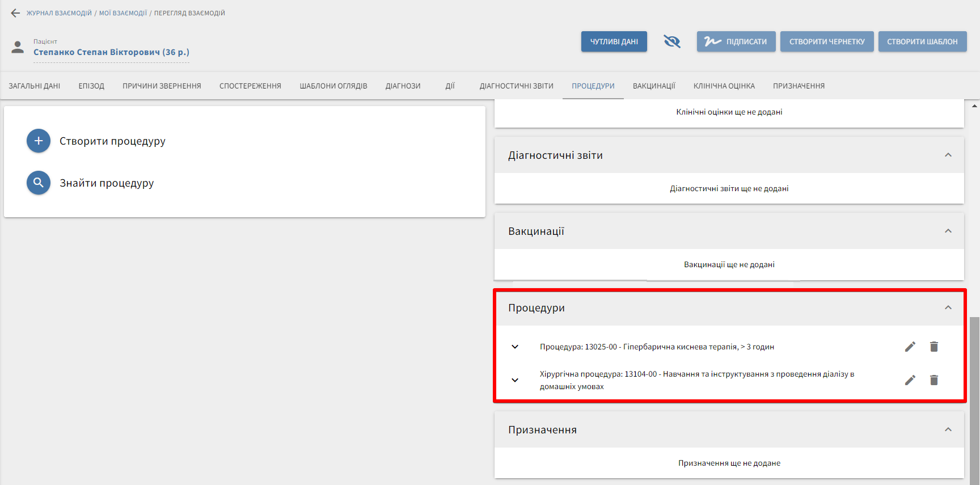Screen dimensions: 980x485
Task: Edit surgical procedure 13104-00 with pencil
Action: 910,380
